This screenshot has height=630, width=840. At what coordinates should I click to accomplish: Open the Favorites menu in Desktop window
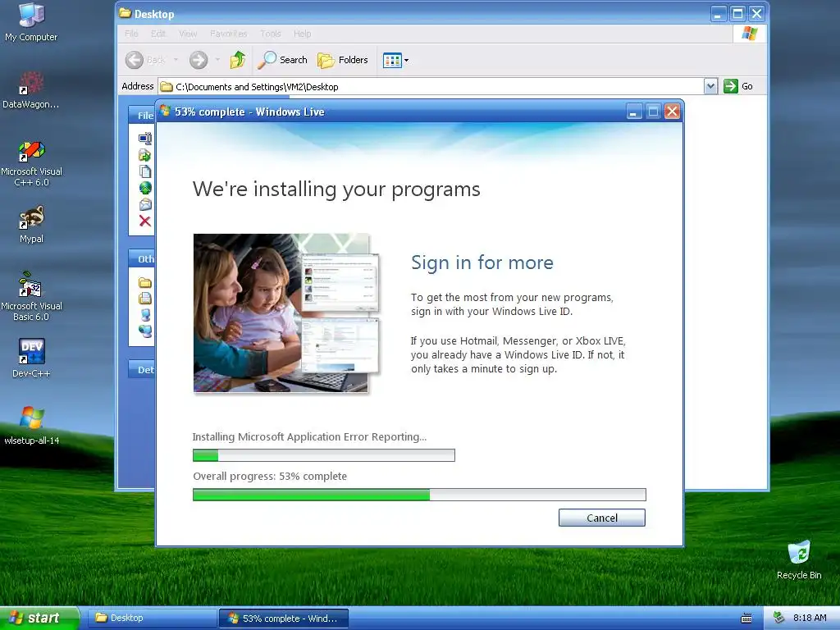pos(229,34)
